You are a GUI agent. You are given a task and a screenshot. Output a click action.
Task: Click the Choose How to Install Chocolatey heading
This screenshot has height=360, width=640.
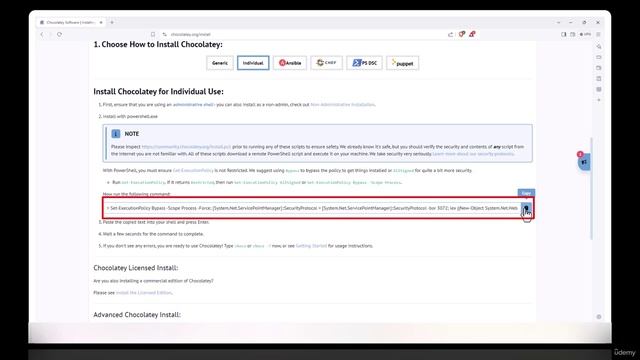tap(158, 44)
